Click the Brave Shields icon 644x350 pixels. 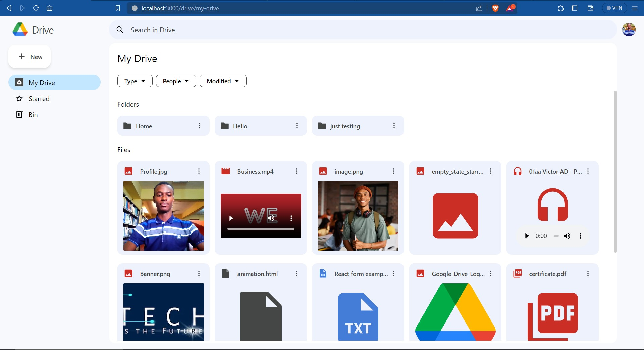495,8
